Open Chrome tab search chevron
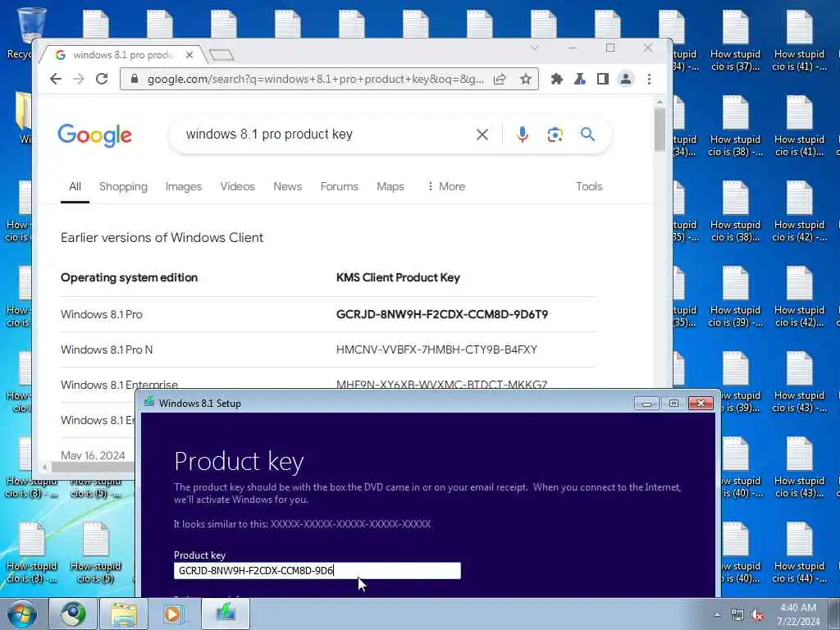This screenshot has width=840, height=630. click(535, 48)
